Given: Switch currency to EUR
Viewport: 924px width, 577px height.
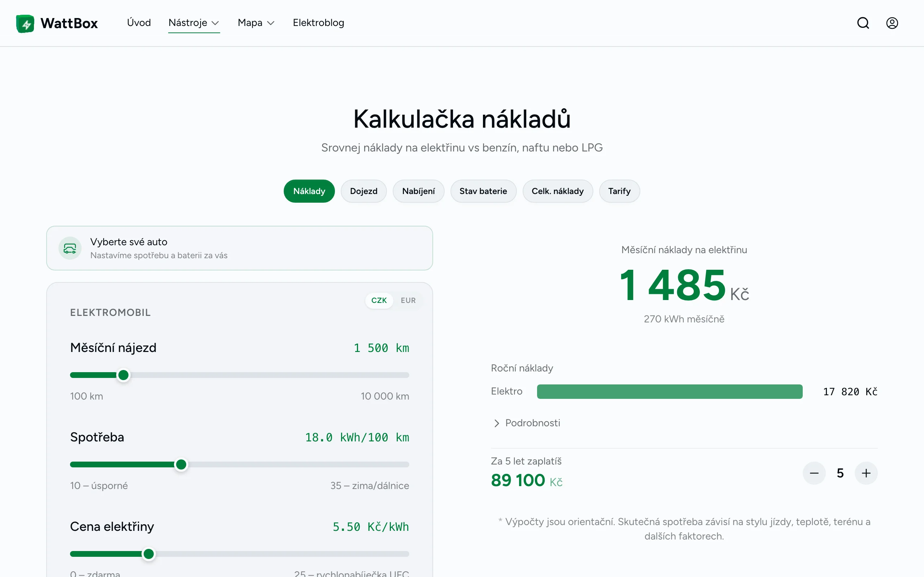Looking at the screenshot, I should click(408, 300).
